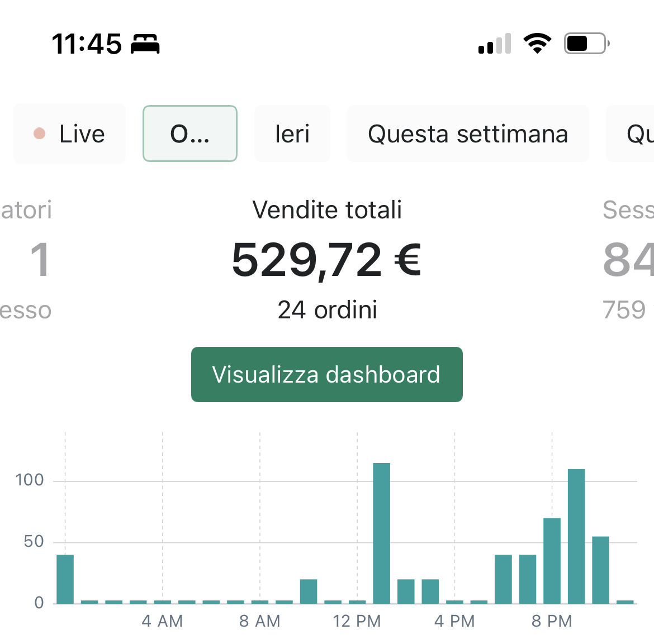Tap the partially visible Sess... card
Screen dimensions: 654x644
(628, 259)
